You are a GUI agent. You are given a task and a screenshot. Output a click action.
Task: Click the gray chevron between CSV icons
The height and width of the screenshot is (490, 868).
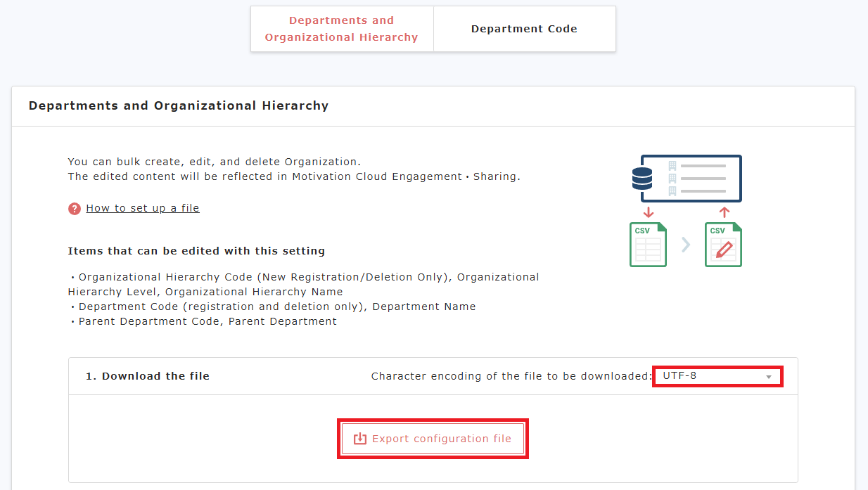click(x=686, y=245)
